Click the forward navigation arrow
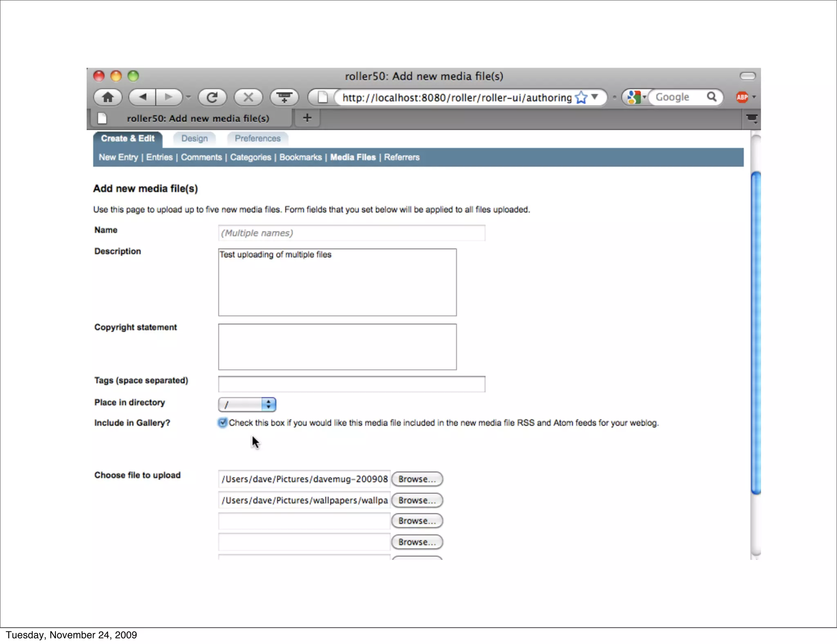837x644 pixels. 168,97
